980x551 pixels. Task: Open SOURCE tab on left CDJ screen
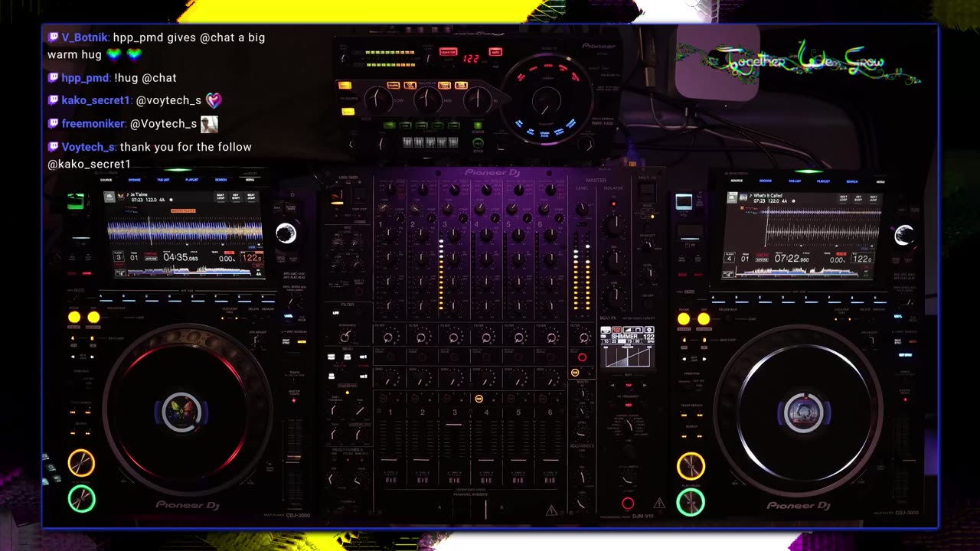pos(106,180)
